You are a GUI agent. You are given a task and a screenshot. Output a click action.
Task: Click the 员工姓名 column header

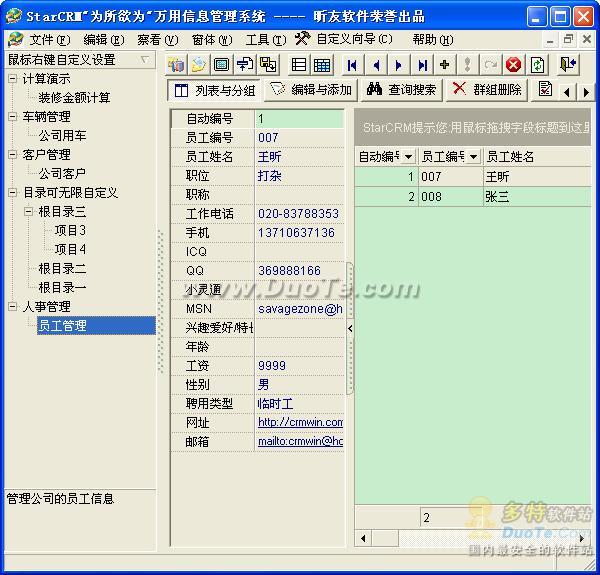pos(538,156)
